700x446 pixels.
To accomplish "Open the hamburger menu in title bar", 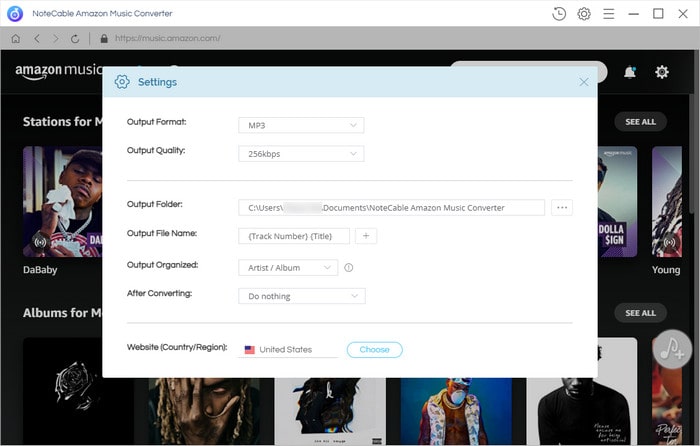I will point(608,14).
